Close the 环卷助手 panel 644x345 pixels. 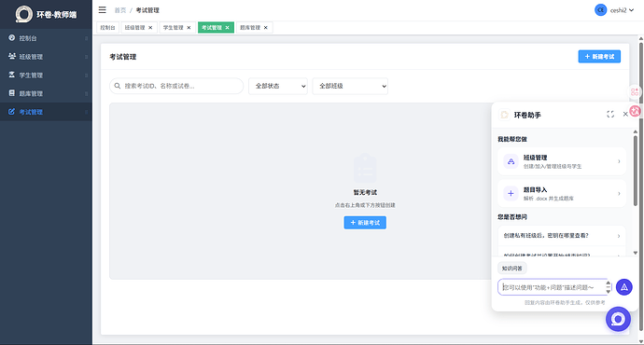[x=625, y=114]
